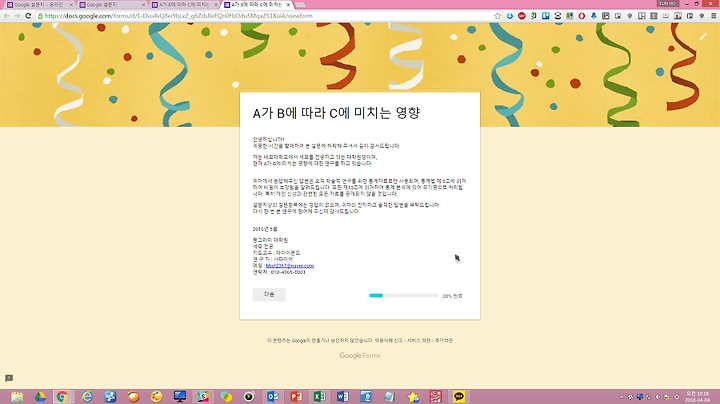Open PowerPoint from taskbar
This screenshot has height=404, width=720.
point(296,396)
